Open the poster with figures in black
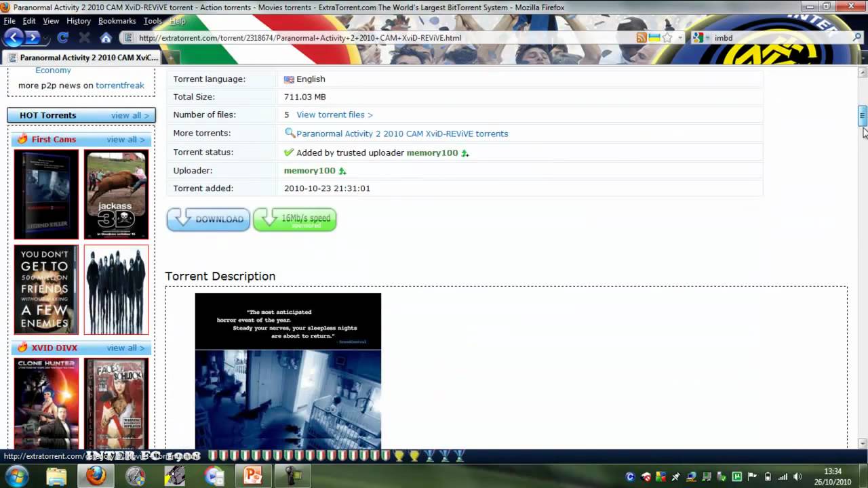868x488 pixels. point(116,290)
